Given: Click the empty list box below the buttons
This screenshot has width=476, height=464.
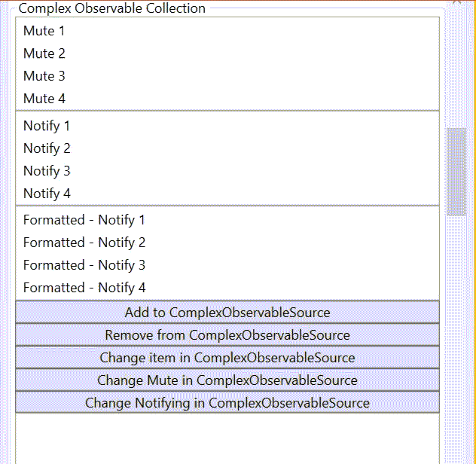Looking at the screenshot, I should pos(227,438).
